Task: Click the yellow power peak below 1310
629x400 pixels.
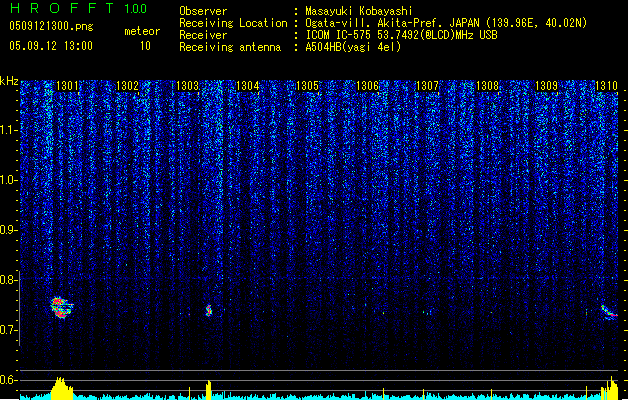Action: (x=609, y=388)
